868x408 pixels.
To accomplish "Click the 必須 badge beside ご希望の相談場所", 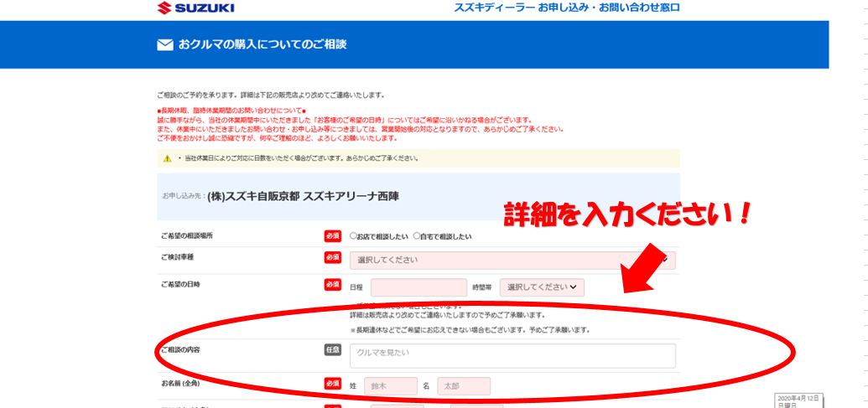I will point(332,236).
